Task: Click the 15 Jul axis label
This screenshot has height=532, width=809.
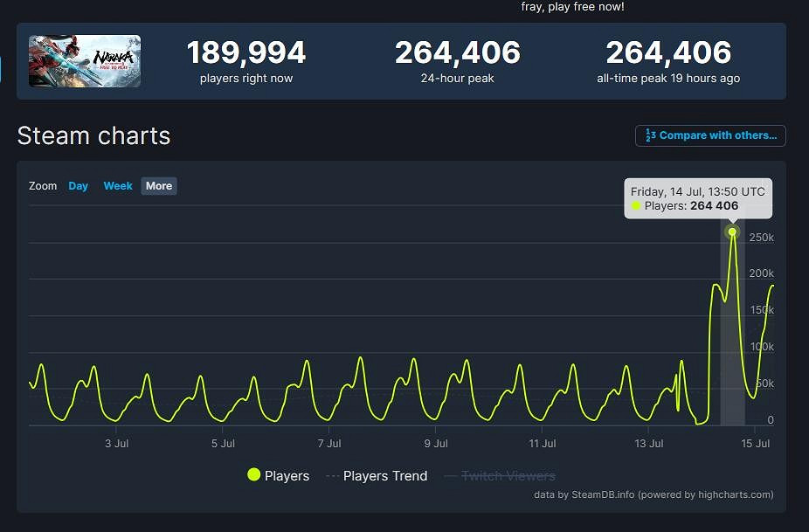Action: pos(755,443)
